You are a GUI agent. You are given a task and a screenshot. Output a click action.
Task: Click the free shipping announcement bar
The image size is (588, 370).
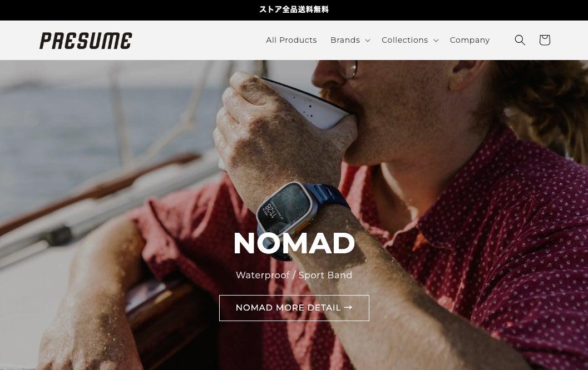coord(294,10)
